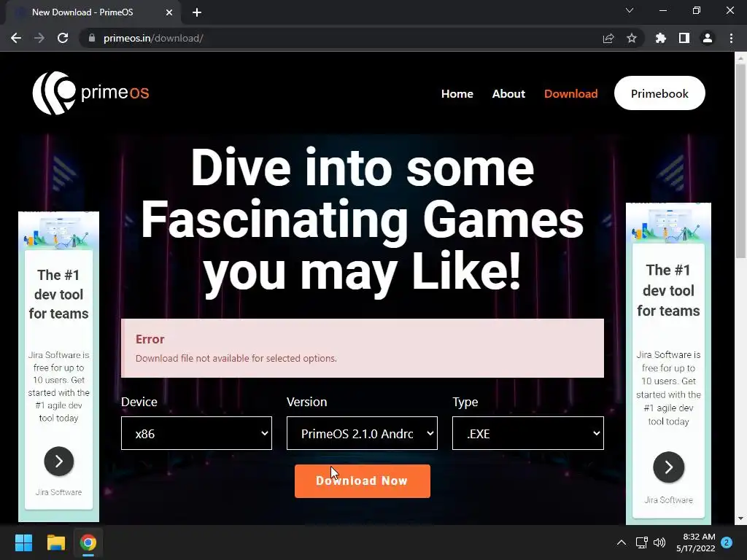Click the Error message heading
The width and height of the screenshot is (747, 560).
coord(150,339)
